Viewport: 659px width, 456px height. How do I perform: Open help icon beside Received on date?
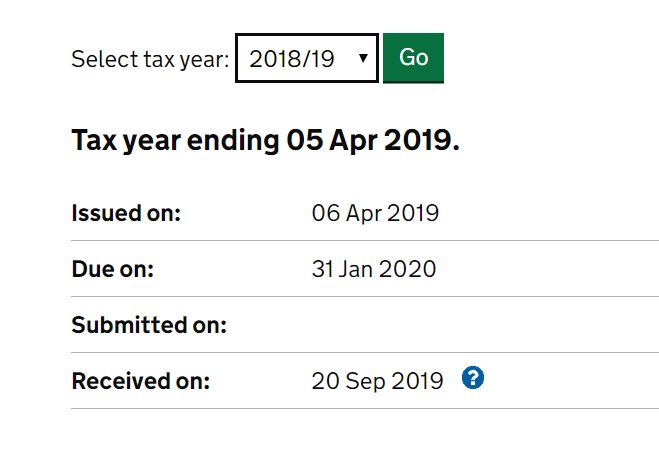point(473,379)
